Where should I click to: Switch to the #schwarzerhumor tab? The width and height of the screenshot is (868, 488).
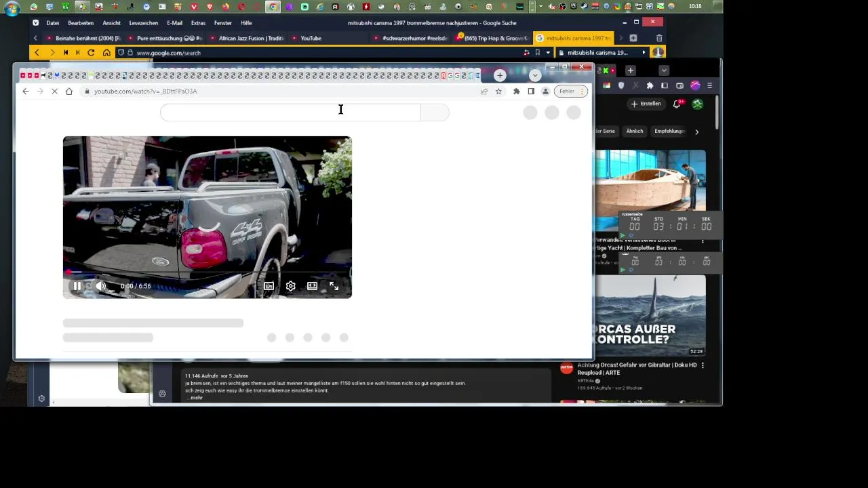click(x=410, y=38)
